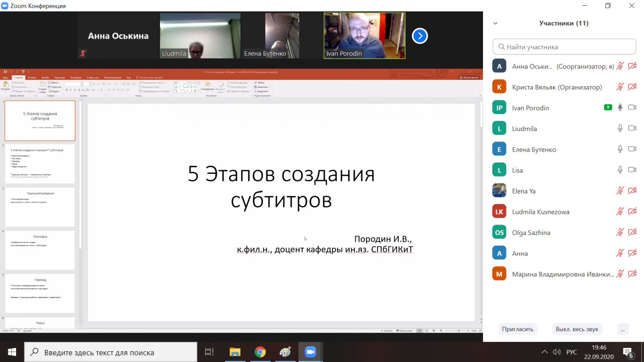Select slide 4 Раскладка thumbnail

click(x=40, y=250)
